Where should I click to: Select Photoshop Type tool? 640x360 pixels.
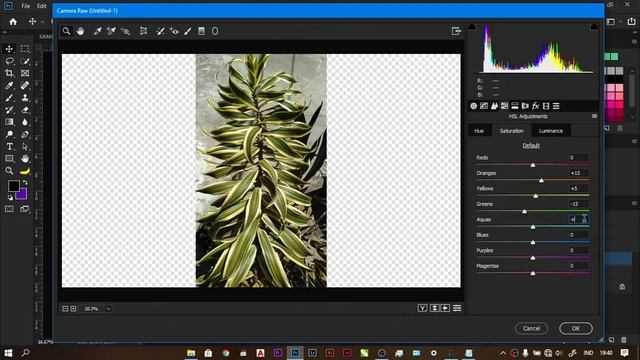coord(9,147)
